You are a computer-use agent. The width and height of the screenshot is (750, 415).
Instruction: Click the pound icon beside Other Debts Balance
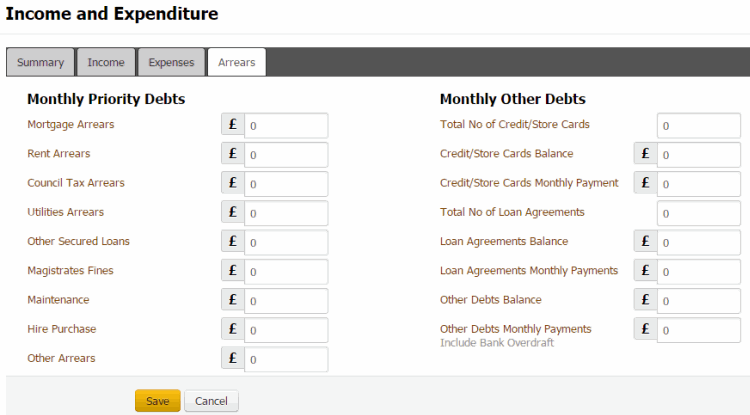[x=645, y=300]
